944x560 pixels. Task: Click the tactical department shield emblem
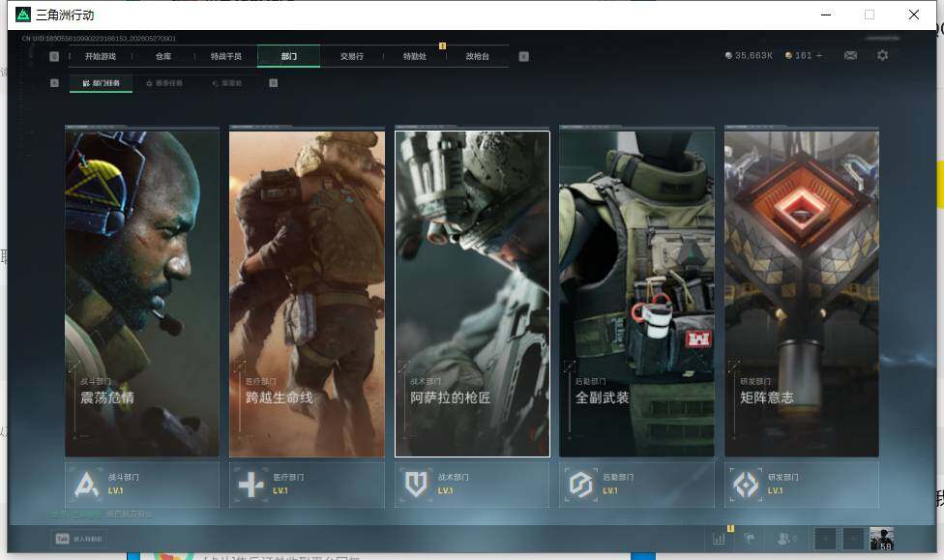pos(416,485)
